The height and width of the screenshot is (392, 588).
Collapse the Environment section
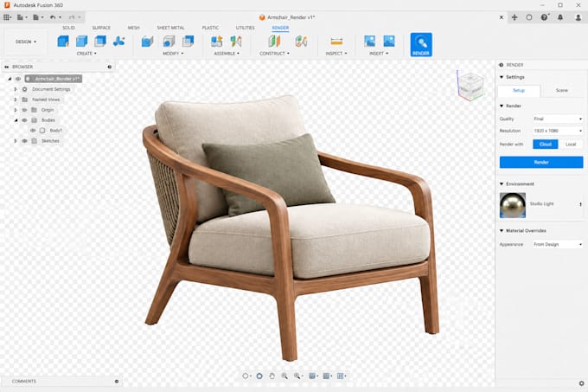tap(502, 183)
